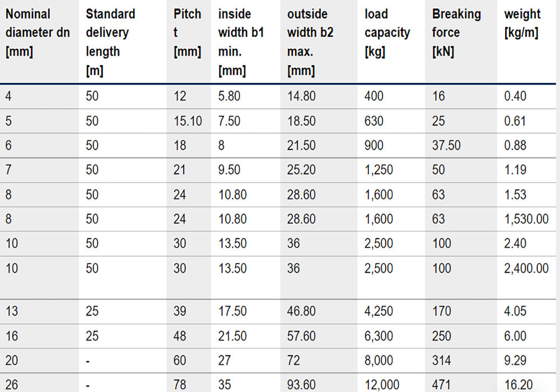Select the 'Pitch t [mm]' header
Viewport: 560px width, 392px height.
tap(187, 32)
